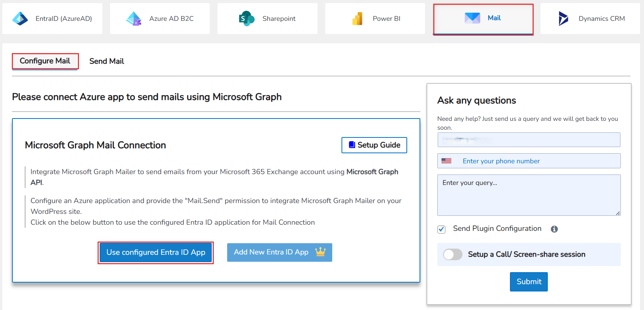Select the Mail tab

click(483, 19)
